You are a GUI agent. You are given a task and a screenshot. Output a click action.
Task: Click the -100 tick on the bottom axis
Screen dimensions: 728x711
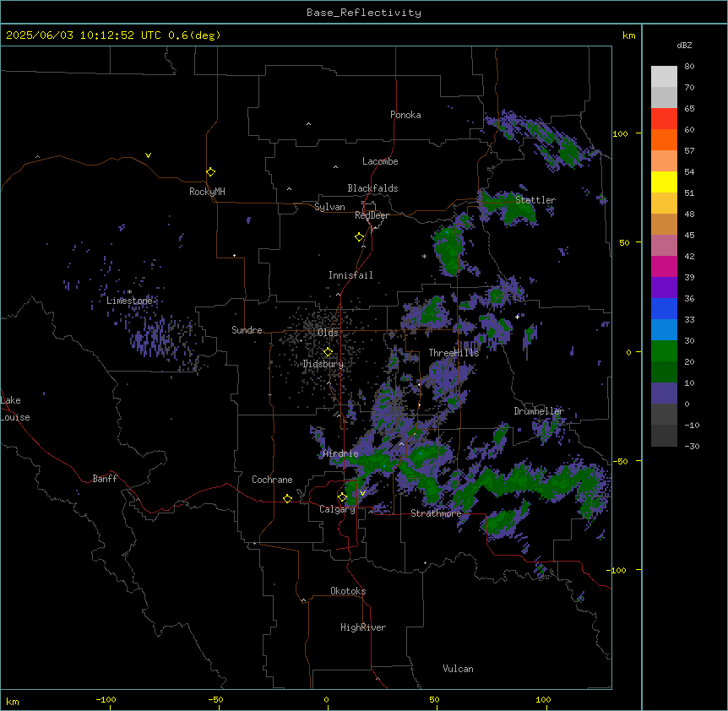pyautogui.click(x=106, y=699)
